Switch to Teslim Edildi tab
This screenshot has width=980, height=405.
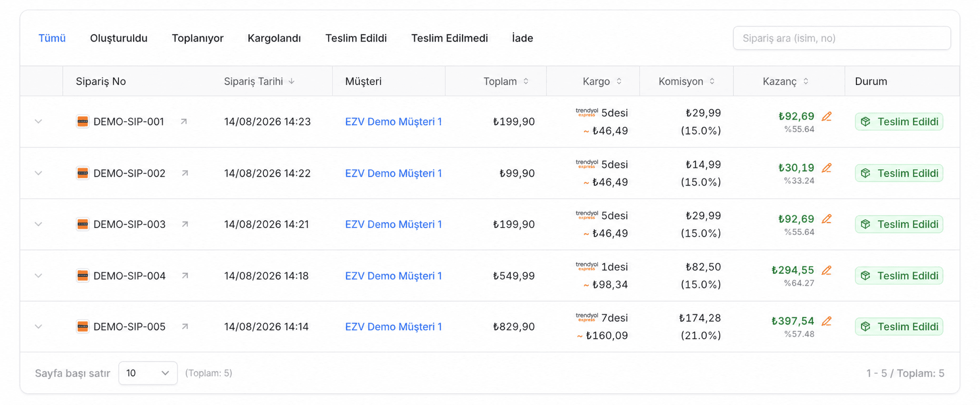356,38
